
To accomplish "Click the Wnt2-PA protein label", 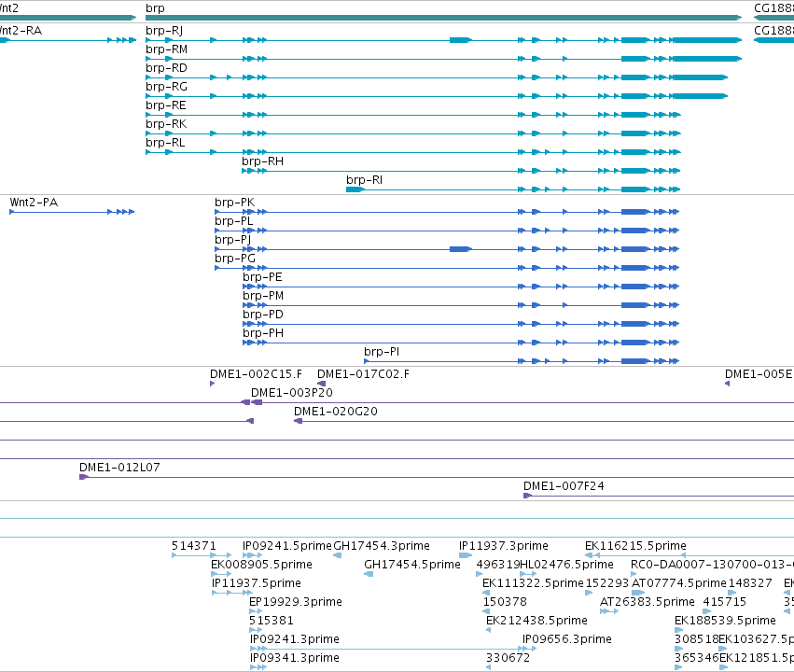I will coord(34,203).
